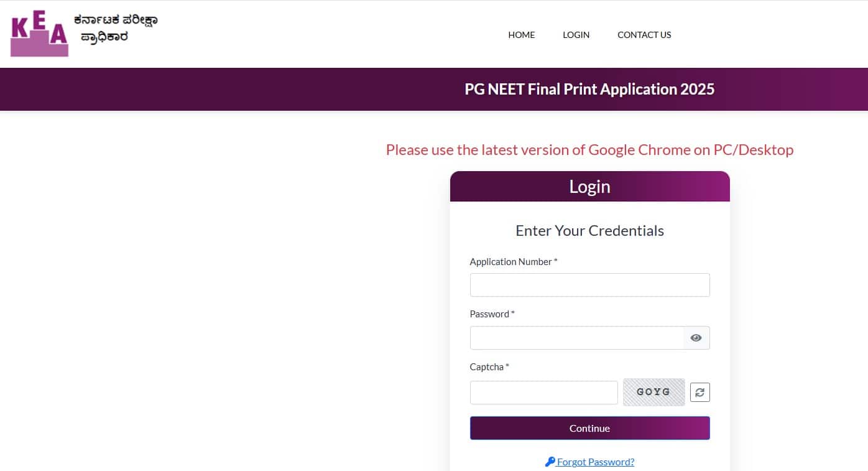The image size is (868, 471).
Task: Click the KEA logo
Action: click(39, 32)
